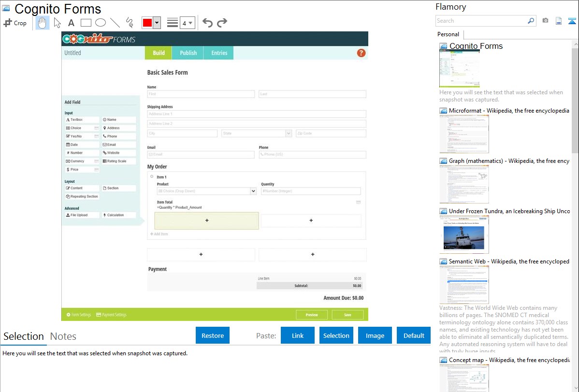This screenshot has height=392, width=579.
Task: Click the Flamory search field
Action: click(481, 21)
